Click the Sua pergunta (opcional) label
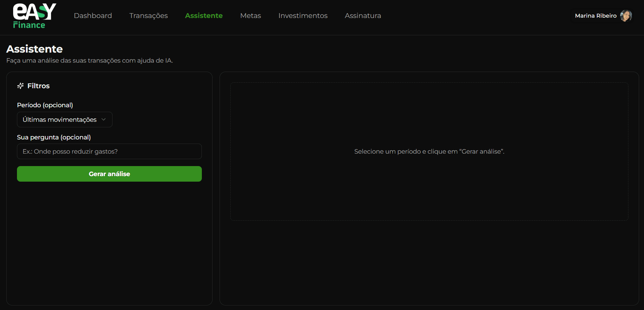 point(54,137)
